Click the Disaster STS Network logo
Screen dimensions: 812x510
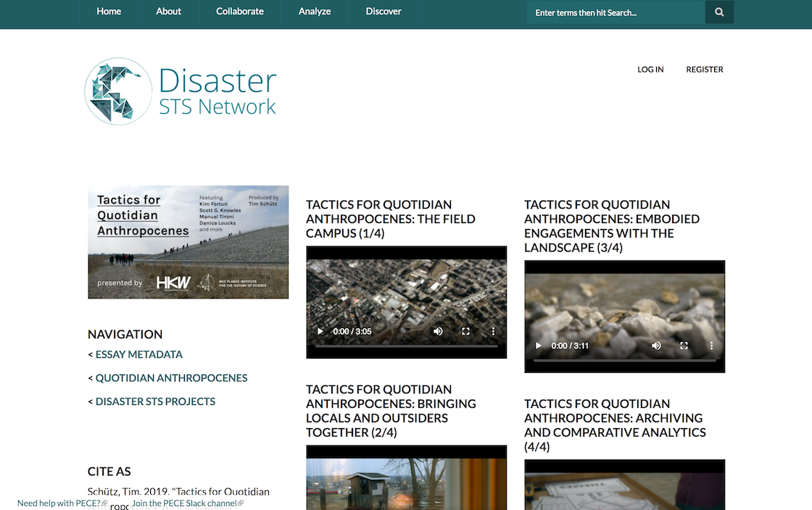click(181, 91)
